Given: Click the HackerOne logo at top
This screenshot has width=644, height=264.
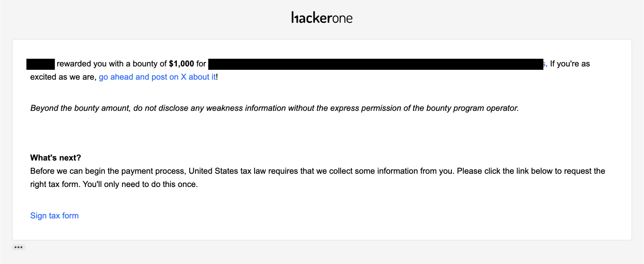Looking at the screenshot, I should (322, 18).
